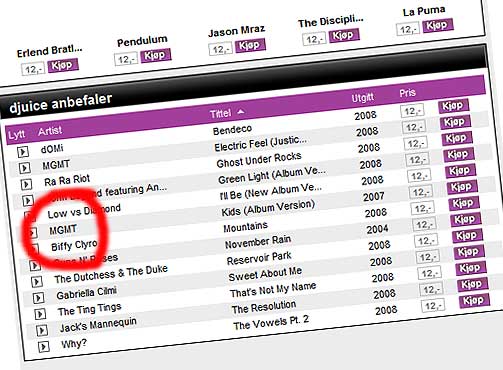Buy the Pendulum track with Kjøp
The width and height of the screenshot is (503, 370).
coord(156,55)
